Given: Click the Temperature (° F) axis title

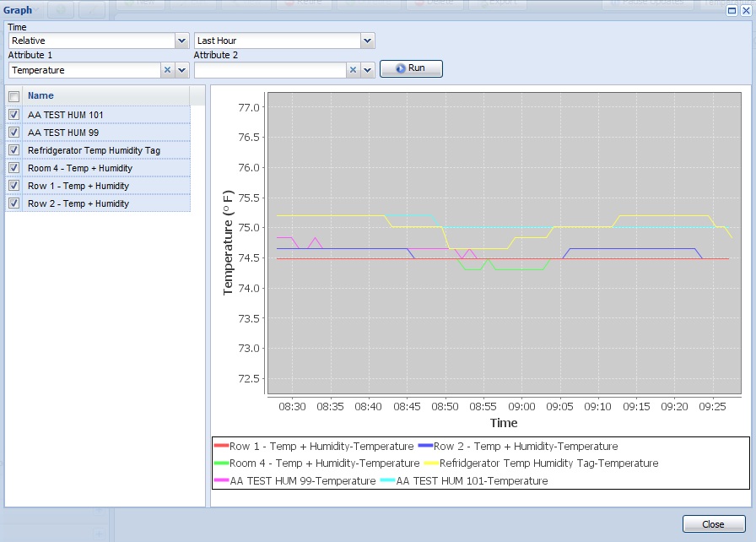Looking at the screenshot, I should 228,242.
